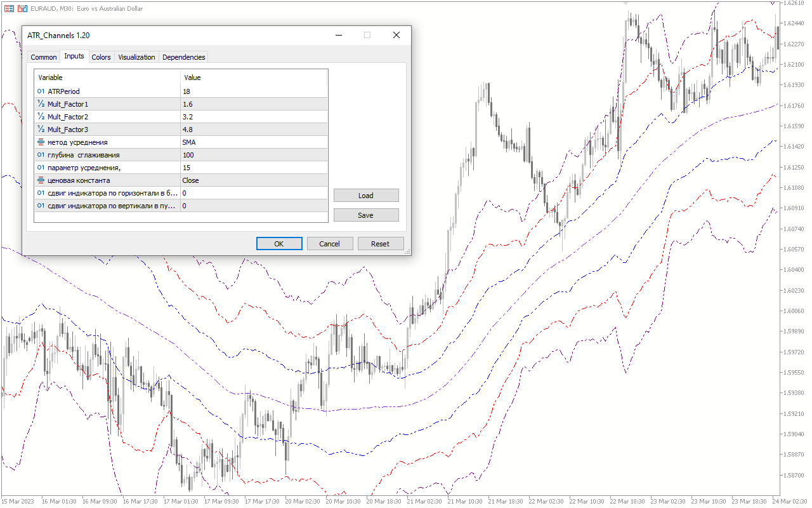812x508 pixels.
Task: Edit the vertical shift (вертикали) value 0
Action: tap(254, 206)
